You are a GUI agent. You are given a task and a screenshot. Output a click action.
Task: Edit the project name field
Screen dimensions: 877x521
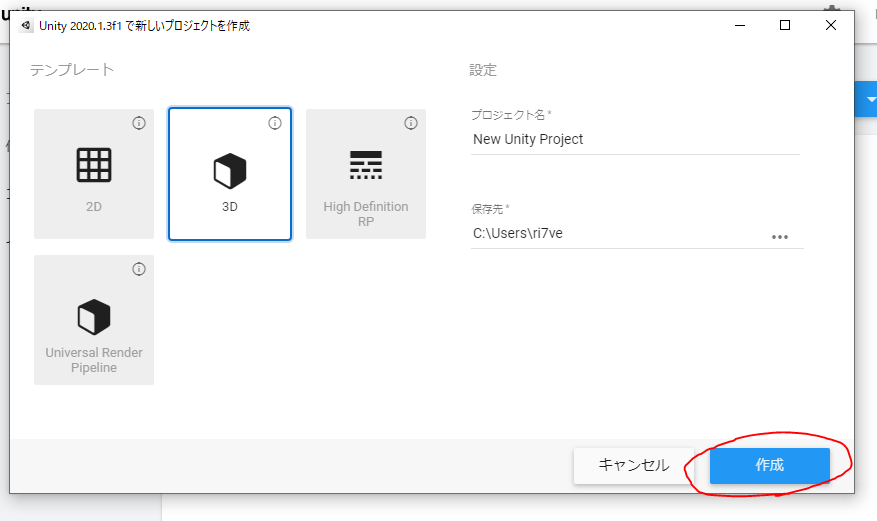(x=635, y=139)
